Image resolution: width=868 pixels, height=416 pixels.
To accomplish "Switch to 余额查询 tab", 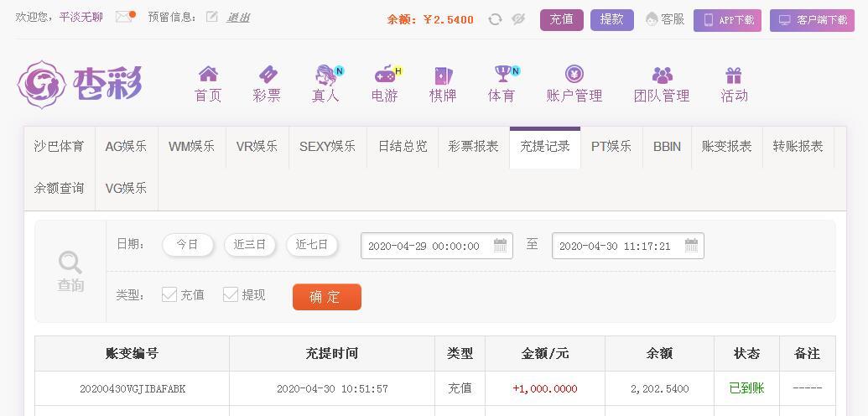I will (x=60, y=189).
